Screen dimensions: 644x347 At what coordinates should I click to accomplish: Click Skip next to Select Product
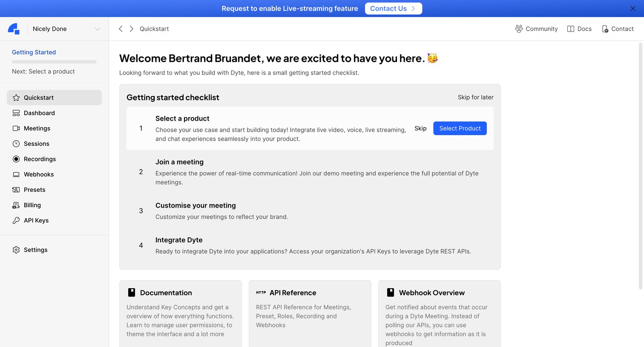pos(420,128)
